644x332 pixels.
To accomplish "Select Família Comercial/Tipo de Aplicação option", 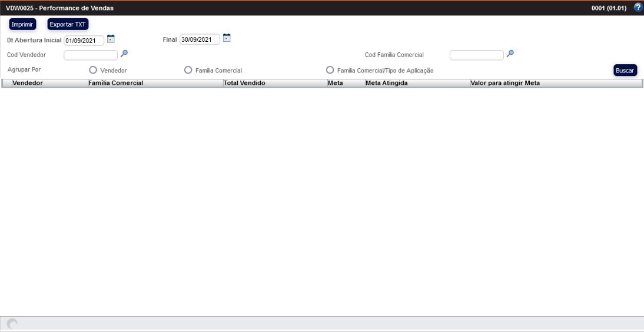I will (x=330, y=70).
